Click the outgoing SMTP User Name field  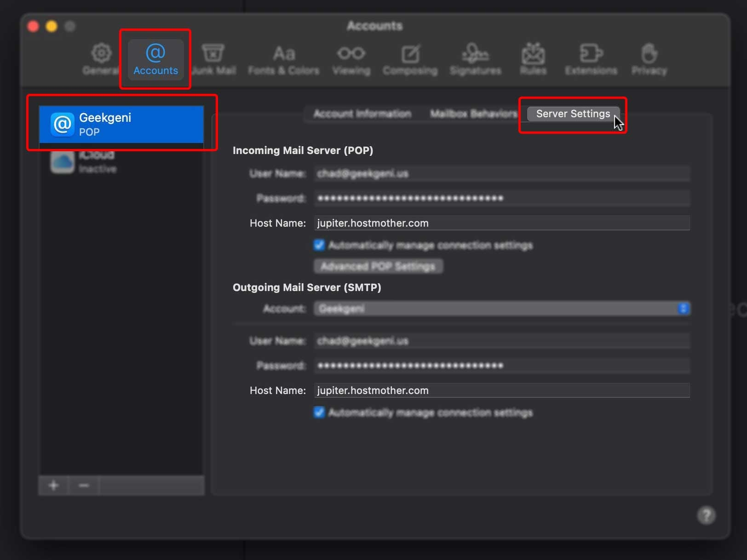[502, 341]
